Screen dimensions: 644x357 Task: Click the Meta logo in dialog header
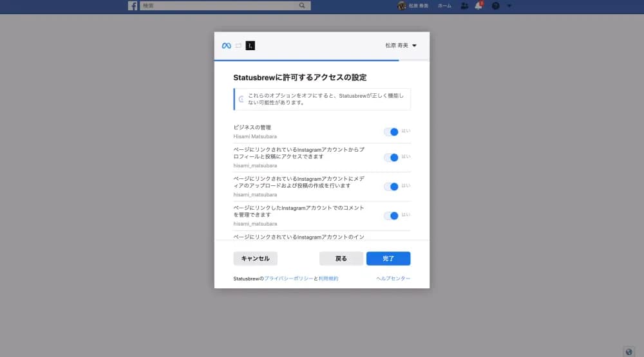226,46
